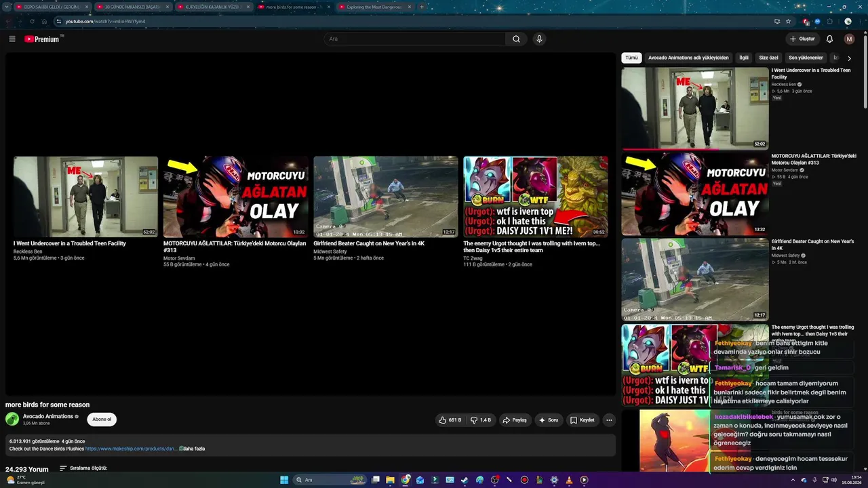Open the 'Sıralama ölçütü' sort dropdown
This screenshot has width=868, height=488.
(x=83, y=468)
